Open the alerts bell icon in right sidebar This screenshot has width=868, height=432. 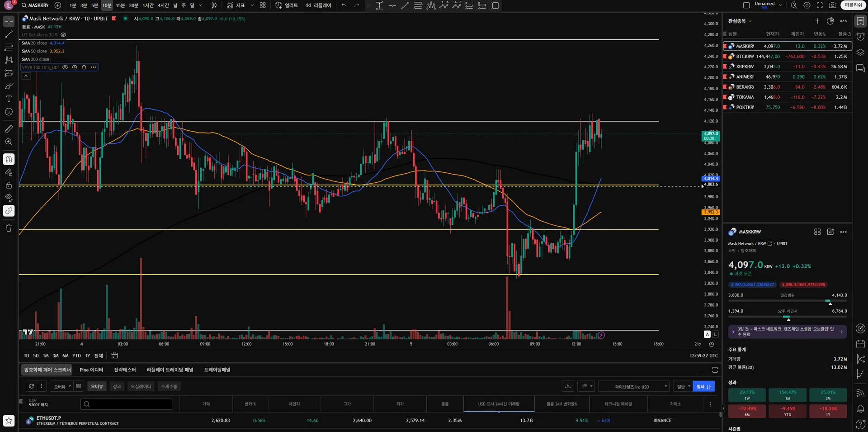860,409
